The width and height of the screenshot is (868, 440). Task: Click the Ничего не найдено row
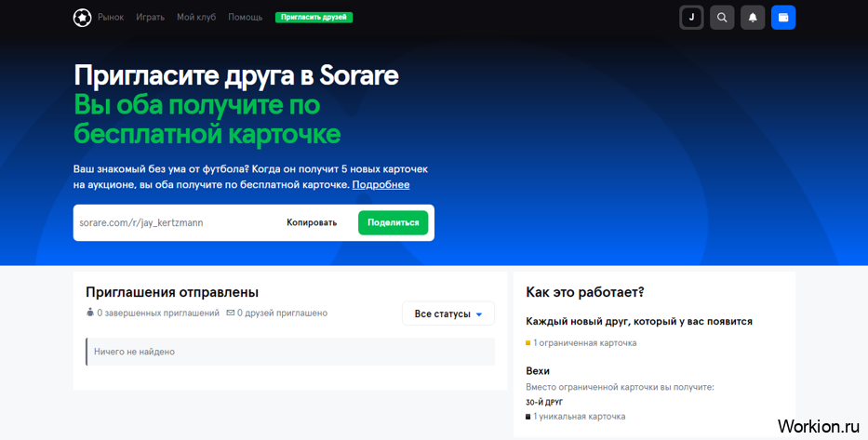tap(290, 352)
